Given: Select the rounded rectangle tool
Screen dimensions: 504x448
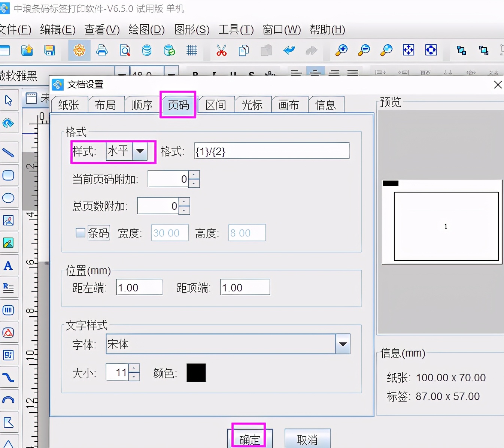Looking at the screenshot, I should (x=9, y=175).
